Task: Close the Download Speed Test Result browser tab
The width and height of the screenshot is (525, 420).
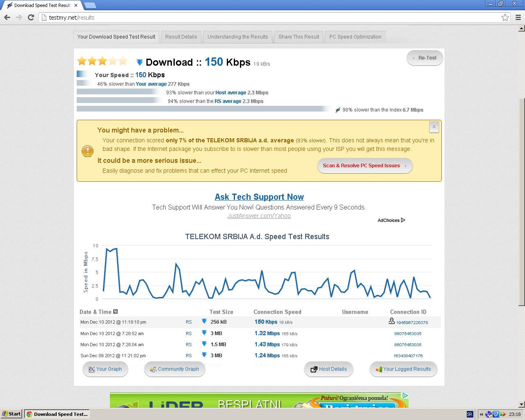Action: [x=76, y=5]
